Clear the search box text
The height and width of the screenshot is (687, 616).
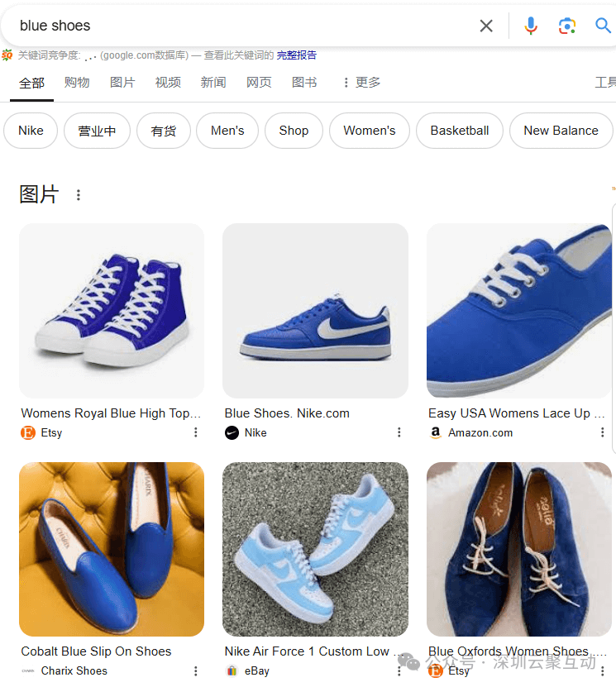click(486, 26)
